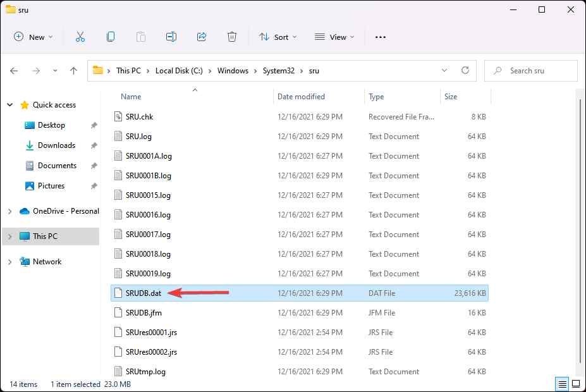Click the Paste clipboard icon
Screen dimensions: 586x392
click(x=141, y=37)
